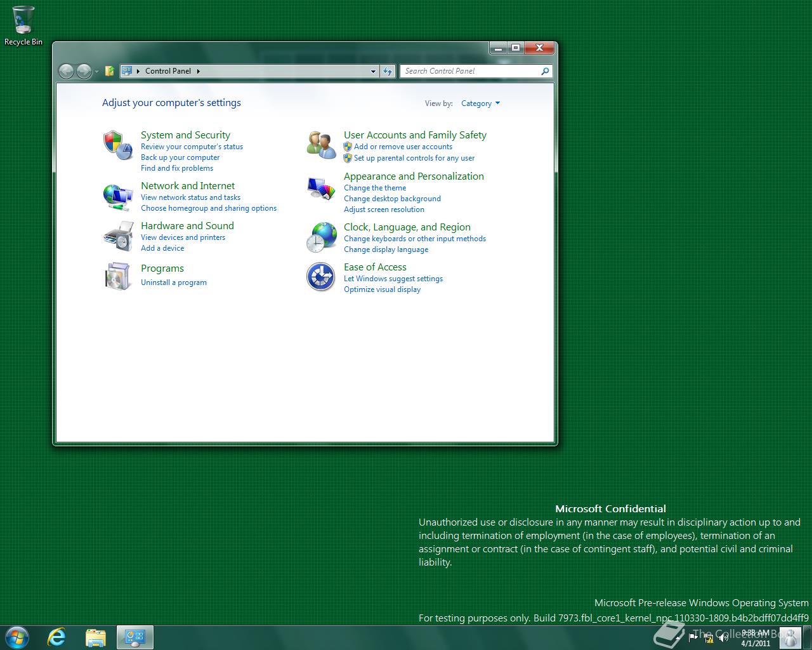This screenshot has width=812, height=650.
Task: Click the Control Panel taskbar button
Action: tap(134, 637)
